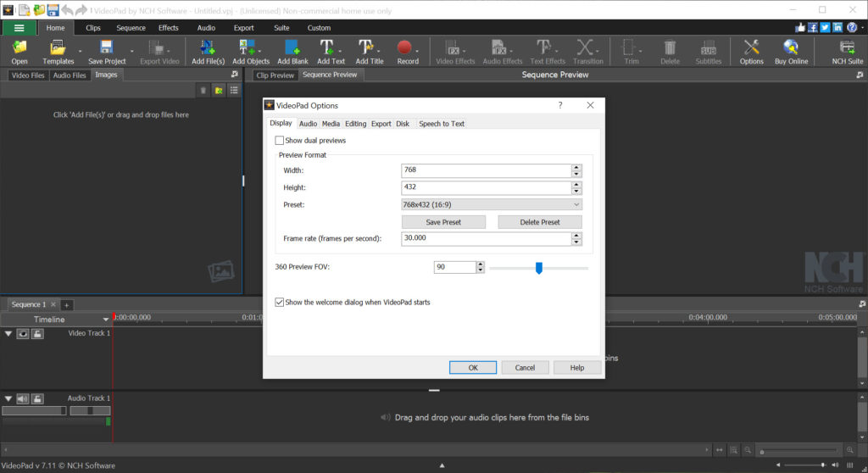Select the Clip Preview tab
This screenshot has width=868, height=473.
(x=275, y=75)
